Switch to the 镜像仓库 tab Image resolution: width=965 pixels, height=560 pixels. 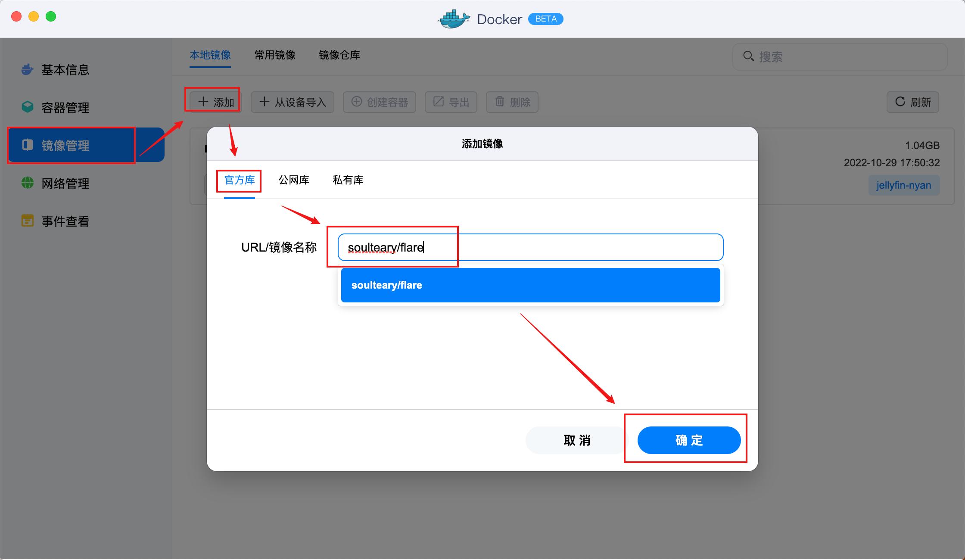click(x=339, y=55)
